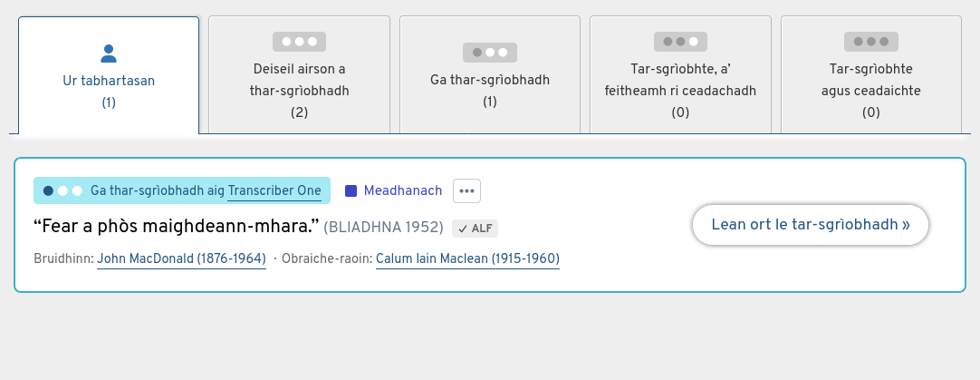Click the title Fear a phòs maighdeann-mhara
This screenshot has width=980, height=380.
(176, 226)
